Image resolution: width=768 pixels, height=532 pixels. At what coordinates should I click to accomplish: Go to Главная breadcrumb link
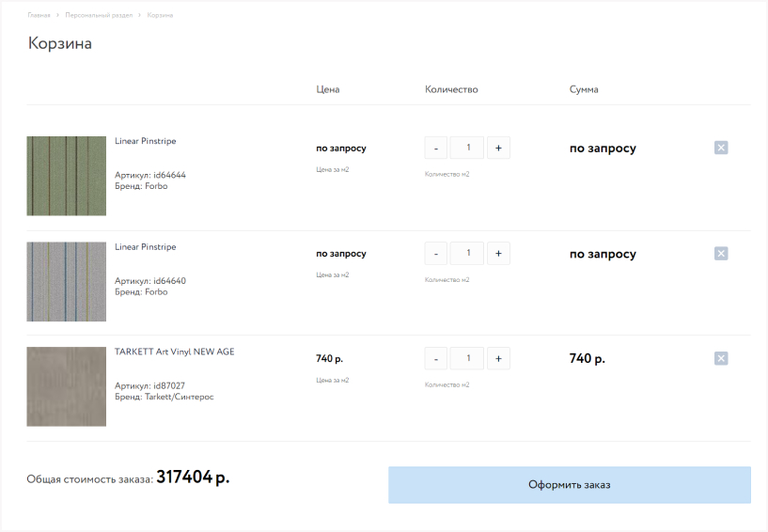coord(39,16)
